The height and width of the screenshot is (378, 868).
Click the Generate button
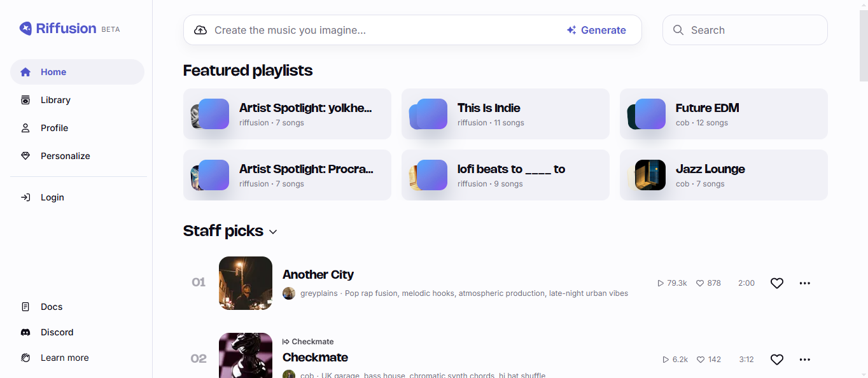[x=596, y=30]
